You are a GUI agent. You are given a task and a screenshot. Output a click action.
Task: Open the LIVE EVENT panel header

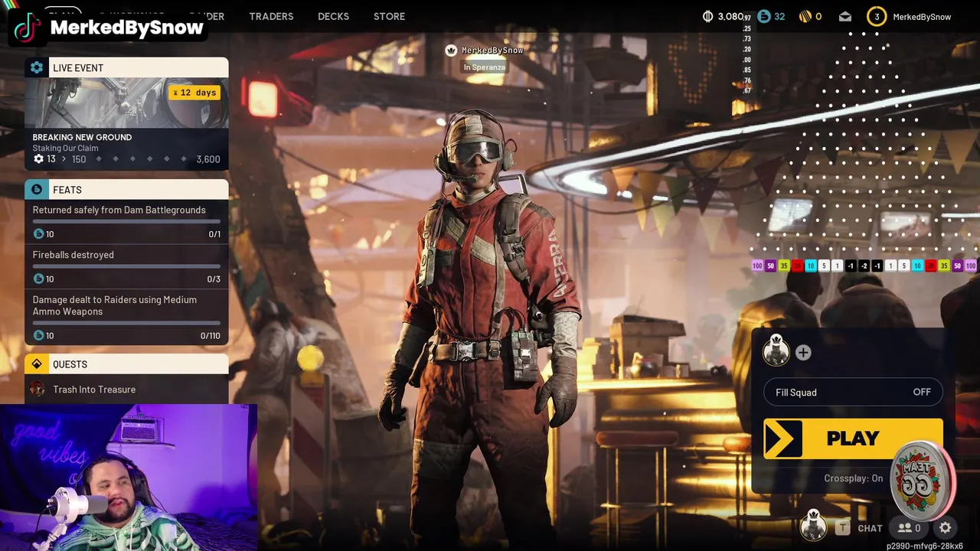126,67
